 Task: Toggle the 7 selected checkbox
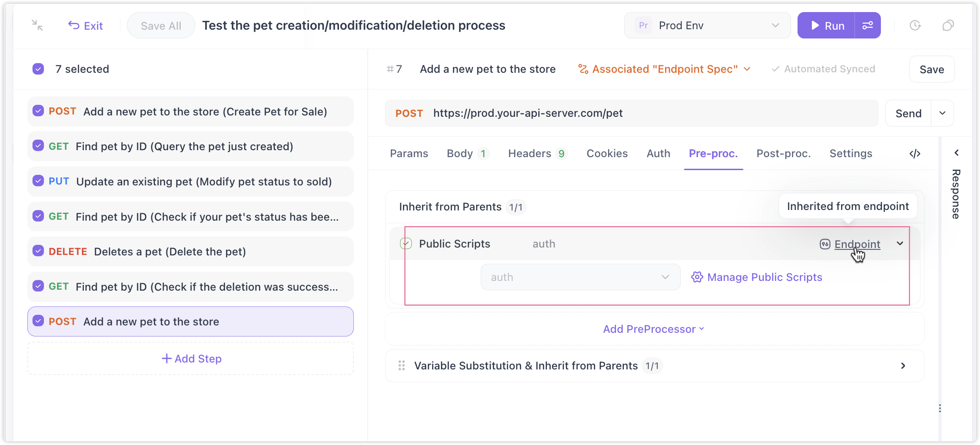tap(38, 69)
